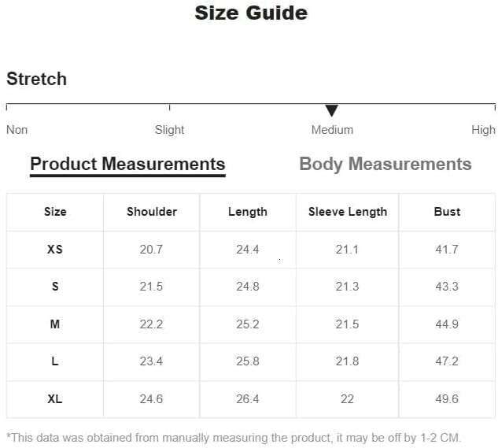Select the XS size row label

55,250
